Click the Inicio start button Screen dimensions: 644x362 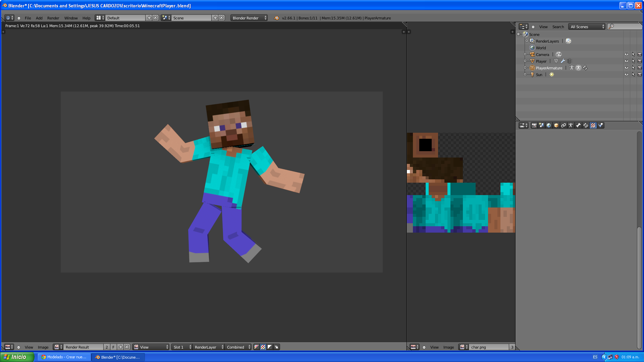click(x=17, y=357)
